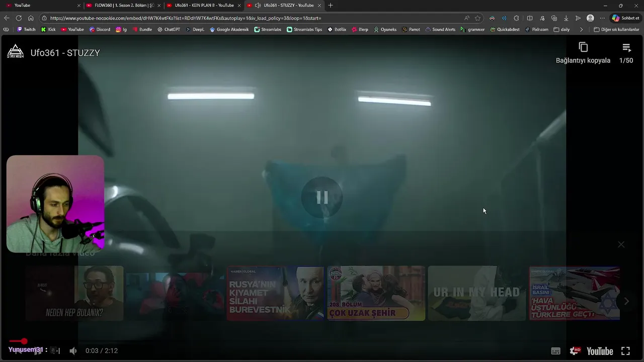644x362 pixels.
Task: Copy link with Bağlantıyı kopyala icon
Action: [583, 47]
